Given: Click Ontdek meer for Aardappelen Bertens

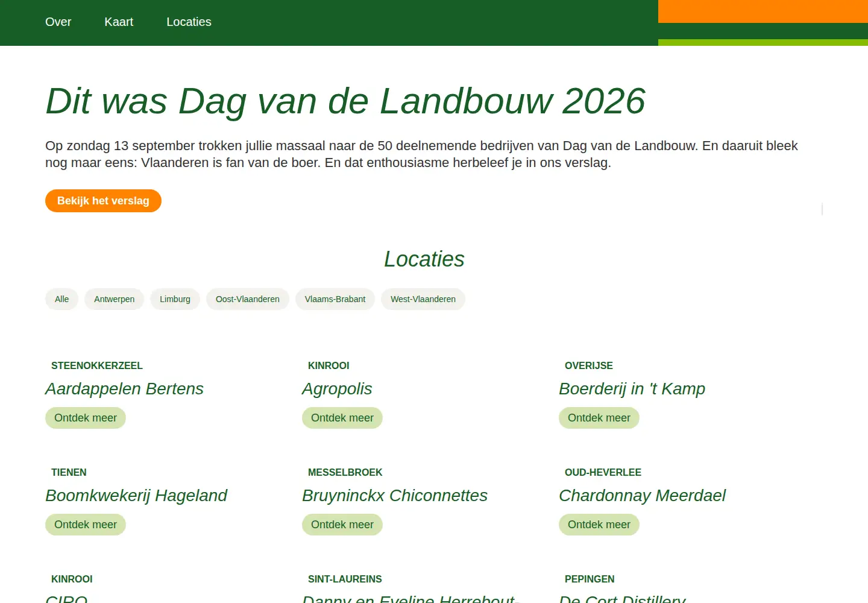Looking at the screenshot, I should click(86, 418).
